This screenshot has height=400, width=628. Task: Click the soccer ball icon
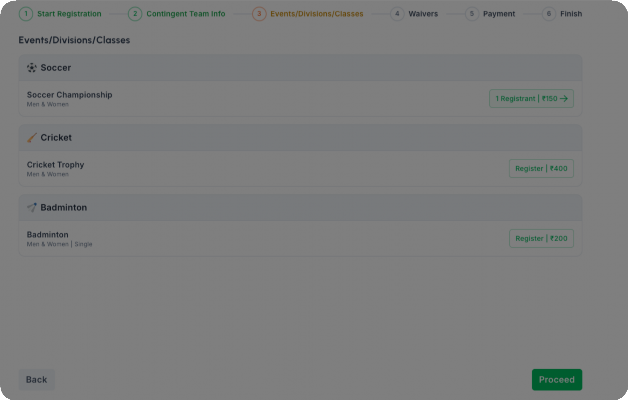point(32,68)
